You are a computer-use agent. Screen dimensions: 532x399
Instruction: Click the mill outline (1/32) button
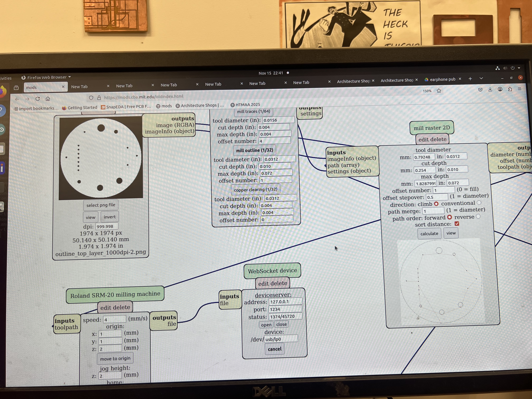(x=255, y=150)
